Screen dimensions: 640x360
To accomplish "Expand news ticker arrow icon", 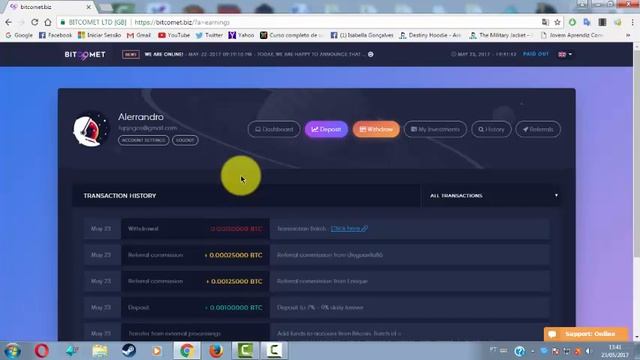I will point(371,54).
